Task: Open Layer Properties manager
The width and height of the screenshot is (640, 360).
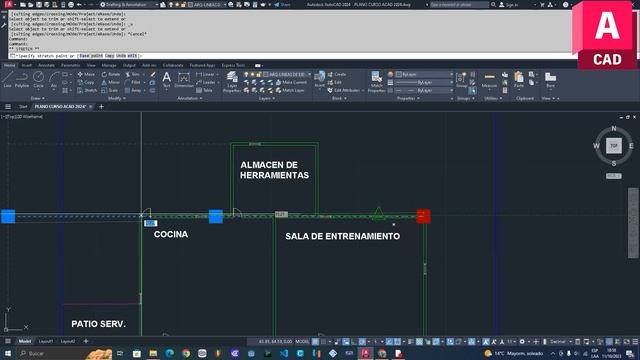Action: (232, 81)
